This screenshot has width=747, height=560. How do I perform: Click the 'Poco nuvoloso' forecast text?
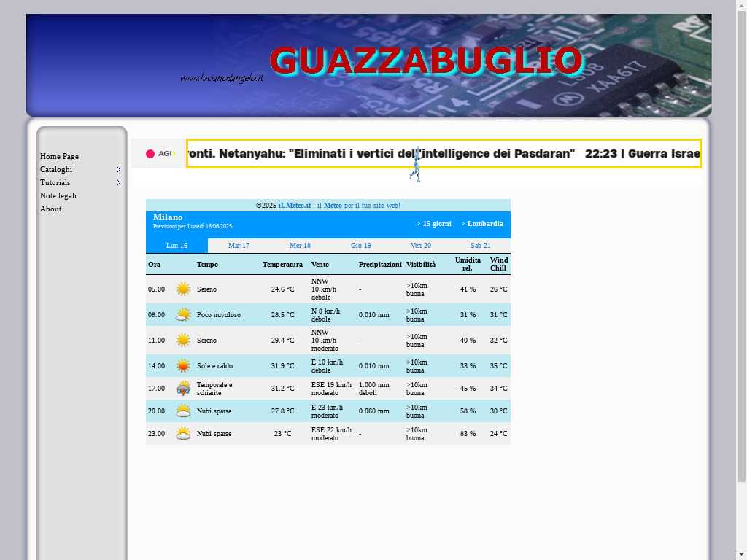tap(219, 315)
